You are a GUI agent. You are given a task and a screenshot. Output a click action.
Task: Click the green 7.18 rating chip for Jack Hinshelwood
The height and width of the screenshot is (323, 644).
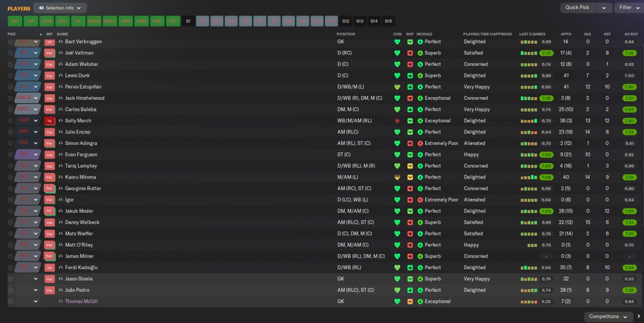click(x=546, y=98)
